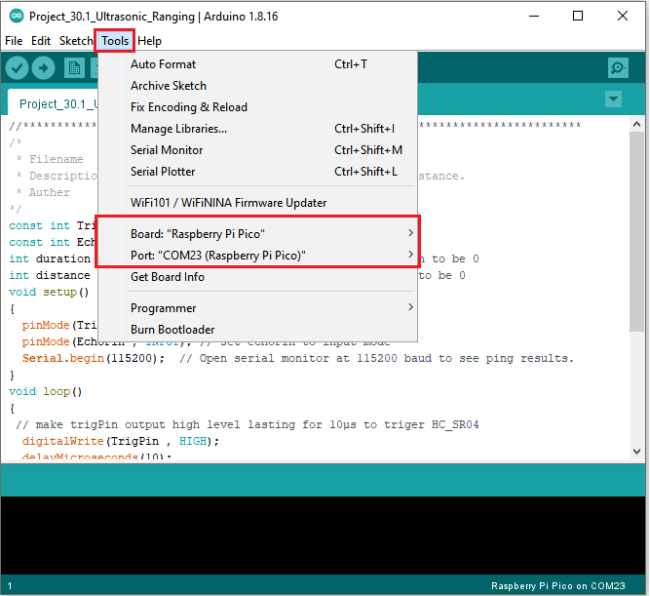Click the void setup() line
The height and width of the screenshot is (596, 650).
[x=49, y=292]
